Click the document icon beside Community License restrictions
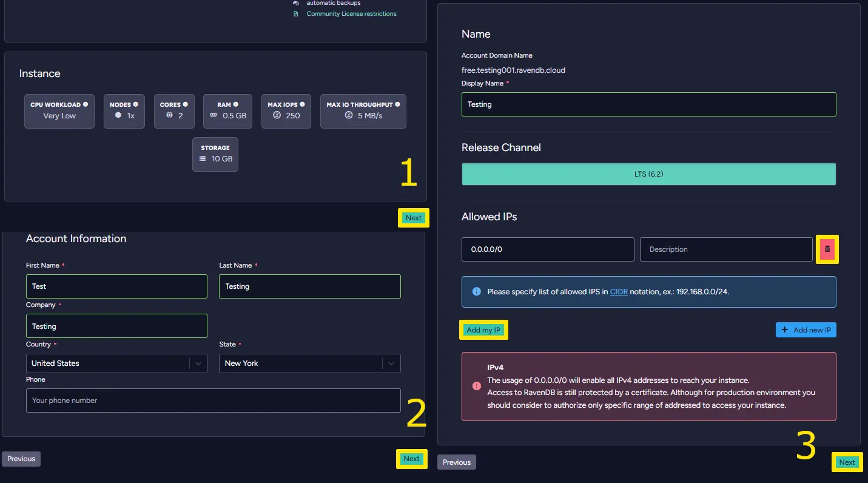This screenshot has width=868, height=483. 296,13
